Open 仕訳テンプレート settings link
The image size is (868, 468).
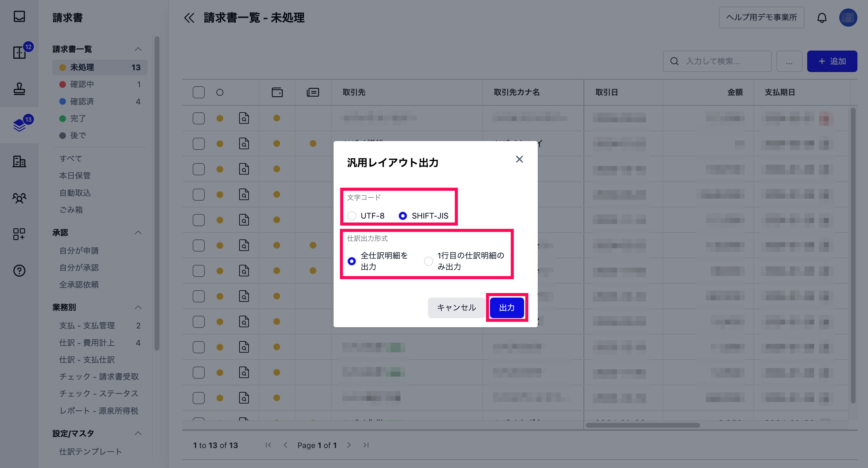coord(90,451)
